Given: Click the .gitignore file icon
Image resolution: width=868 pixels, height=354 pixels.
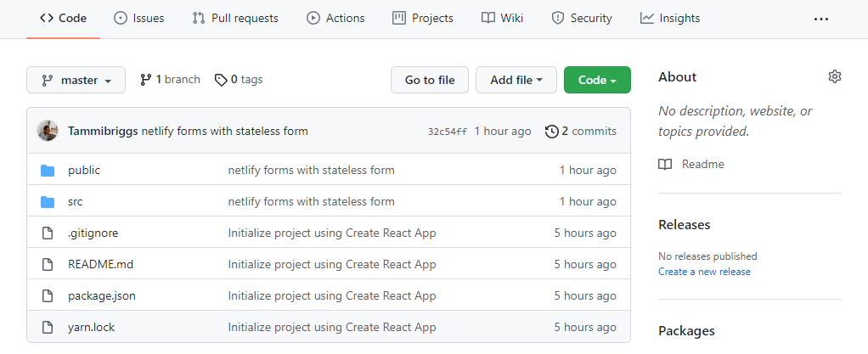Looking at the screenshot, I should click(x=48, y=233).
